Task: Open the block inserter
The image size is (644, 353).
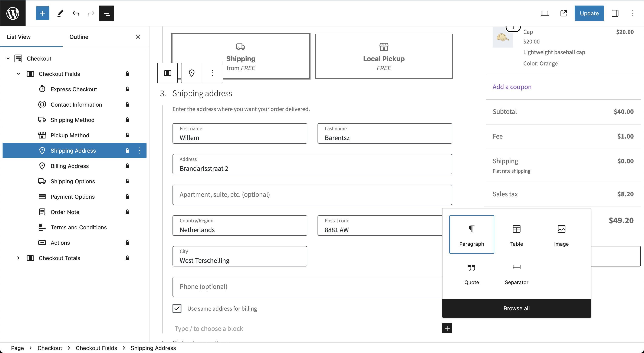Action: [42, 13]
